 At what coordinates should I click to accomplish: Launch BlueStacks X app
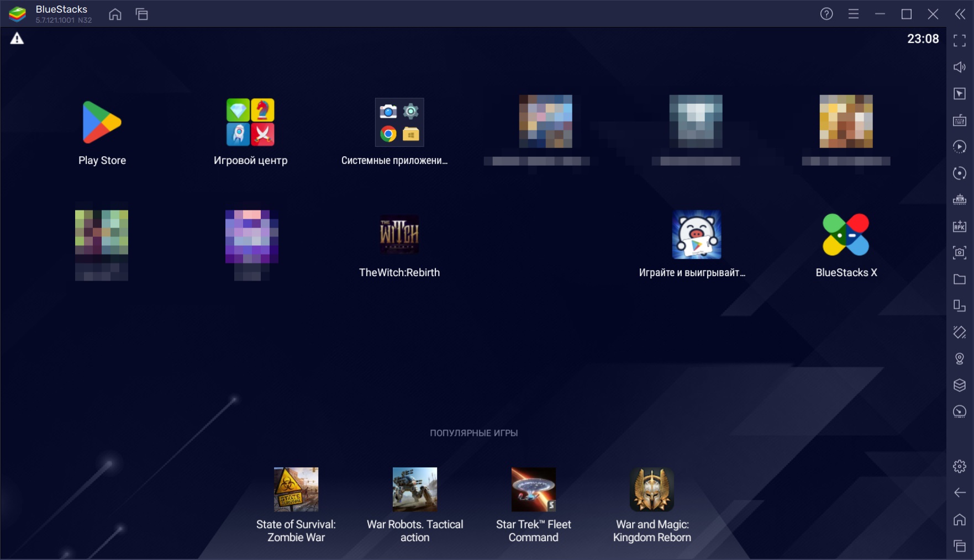coord(846,246)
